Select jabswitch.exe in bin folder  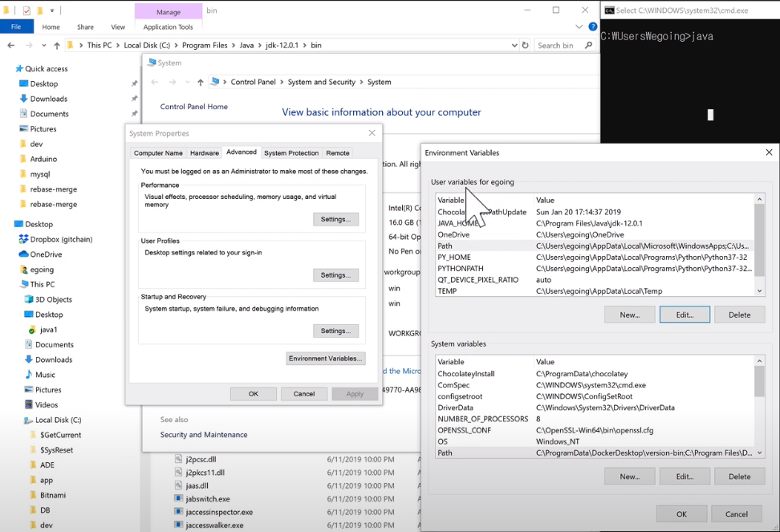pos(207,499)
